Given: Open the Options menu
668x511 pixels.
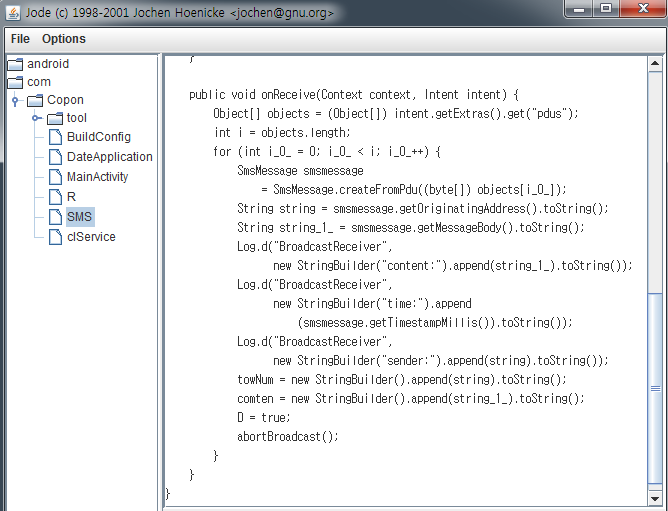Looking at the screenshot, I should click(64, 39).
